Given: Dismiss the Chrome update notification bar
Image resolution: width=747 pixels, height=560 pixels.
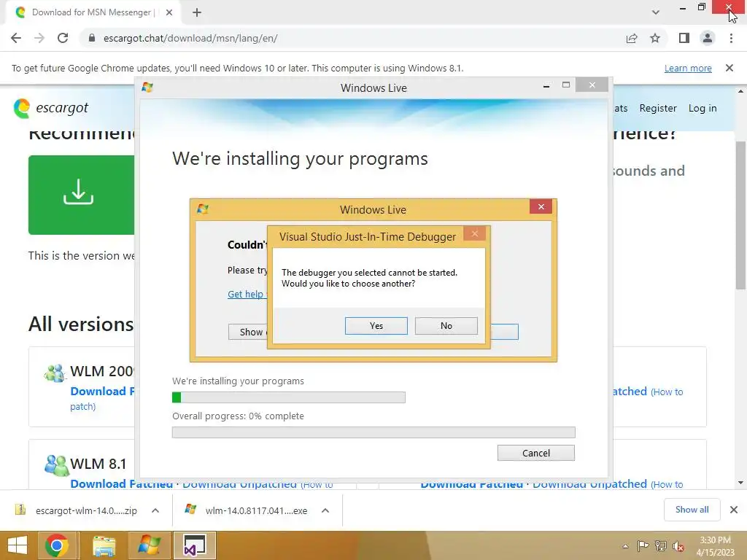Looking at the screenshot, I should pyautogui.click(x=729, y=68).
